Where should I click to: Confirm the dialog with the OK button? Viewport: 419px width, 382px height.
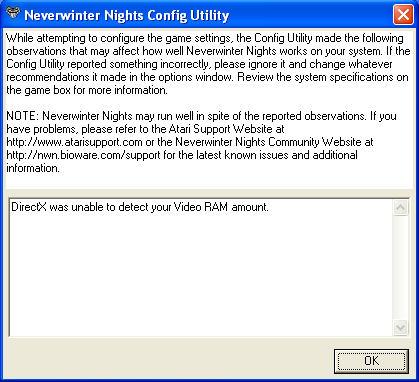(371, 361)
